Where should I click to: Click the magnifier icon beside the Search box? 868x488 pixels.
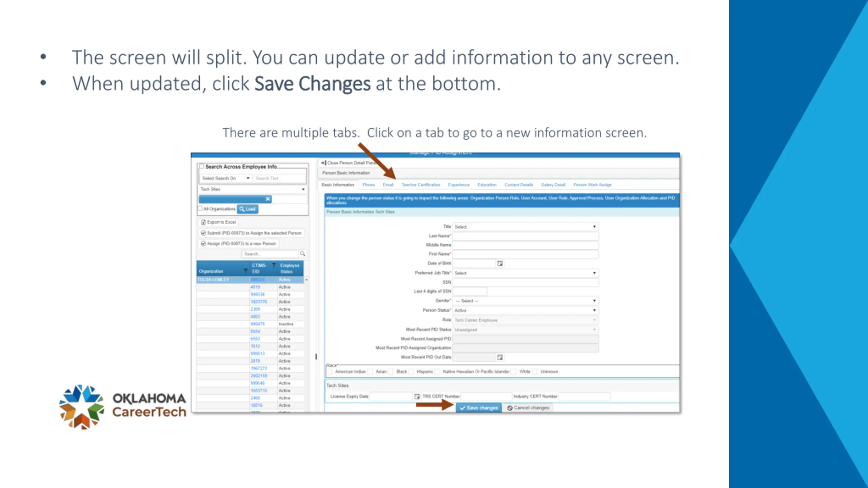tap(303, 254)
